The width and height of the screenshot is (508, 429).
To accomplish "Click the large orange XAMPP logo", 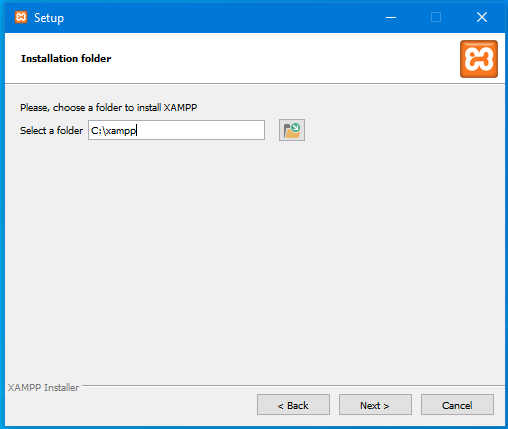I will [x=479, y=59].
